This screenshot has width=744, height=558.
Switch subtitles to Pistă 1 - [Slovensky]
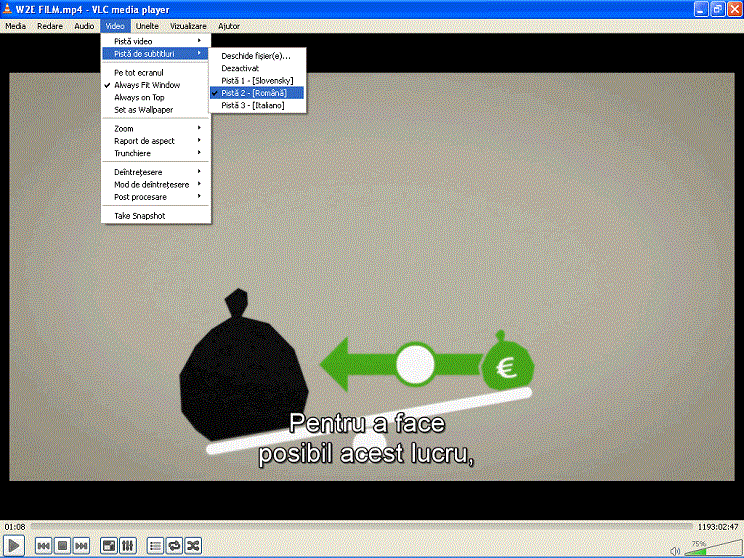point(257,80)
